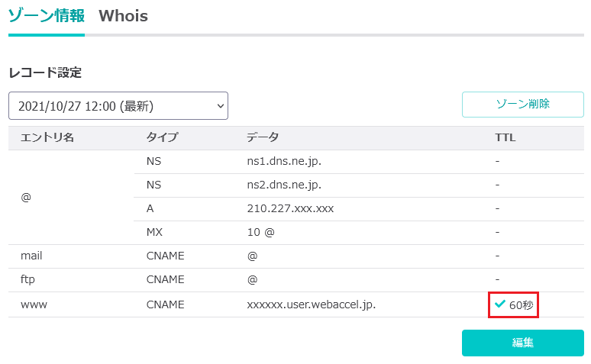Switch to the Whois tab
The width and height of the screenshot is (591, 364).
coord(123,16)
